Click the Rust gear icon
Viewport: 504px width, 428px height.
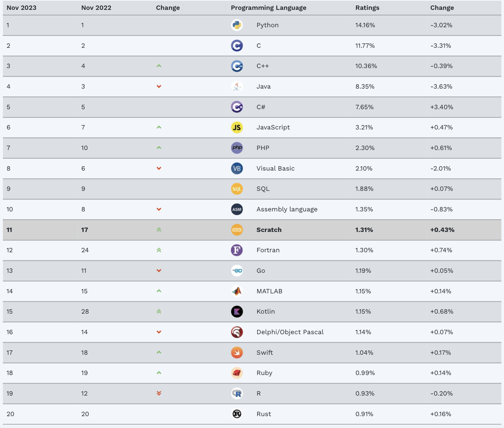click(x=237, y=414)
